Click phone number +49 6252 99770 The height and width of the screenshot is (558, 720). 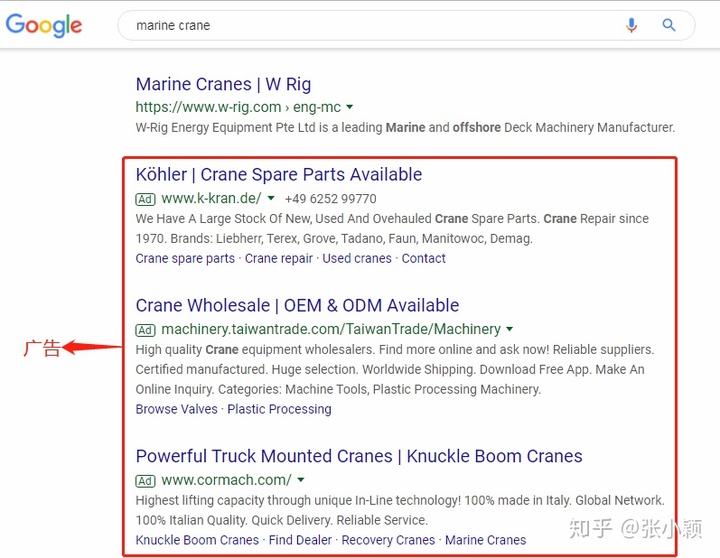pos(330,199)
